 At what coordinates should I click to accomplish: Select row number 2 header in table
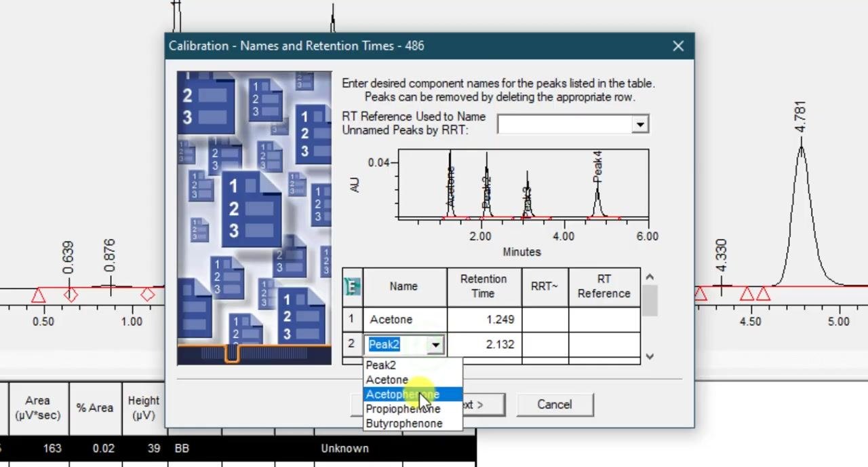[x=352, y=345]
